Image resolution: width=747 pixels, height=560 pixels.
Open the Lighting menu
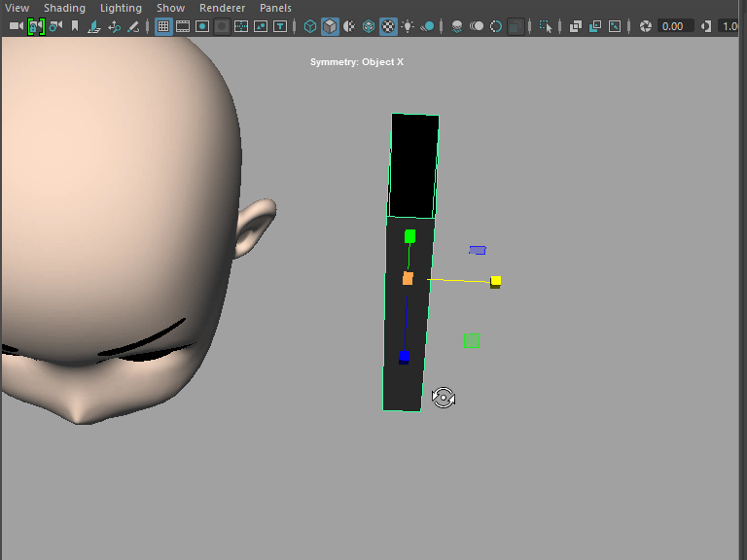tap(121, 8)
